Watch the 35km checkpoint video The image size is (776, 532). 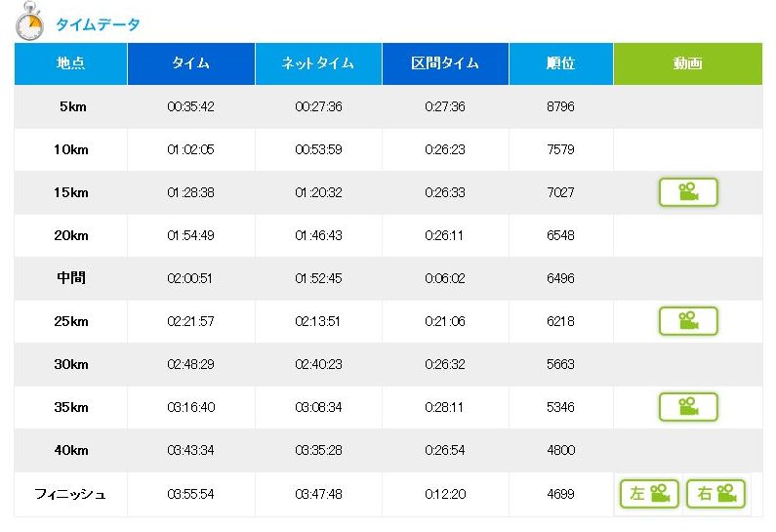tap(688, 407)
